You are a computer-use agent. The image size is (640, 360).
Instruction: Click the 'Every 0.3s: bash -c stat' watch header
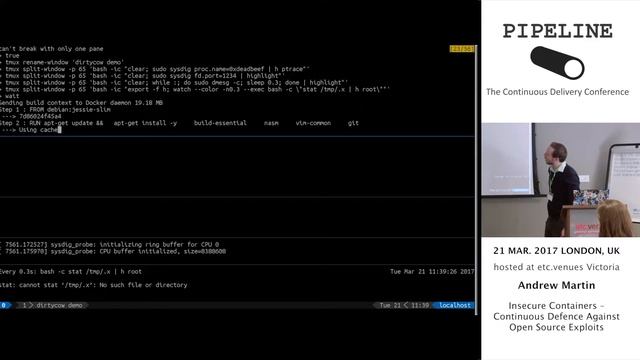tap(71, 271)
